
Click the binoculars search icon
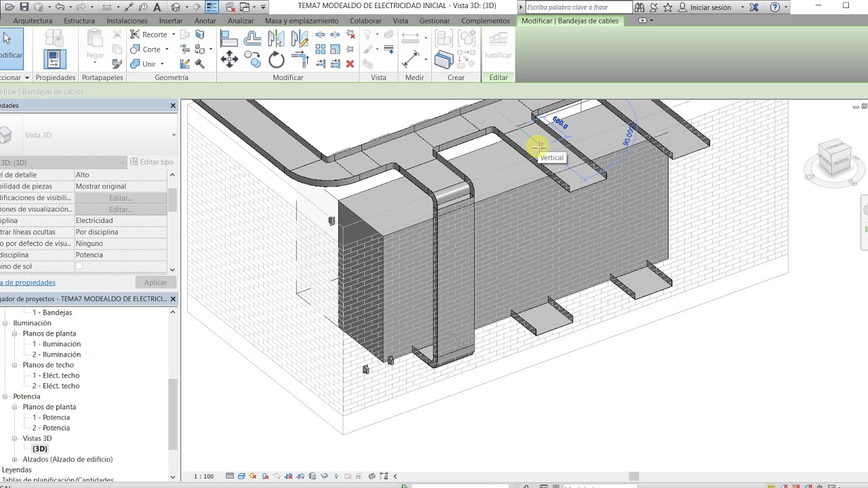tap(639, 7)
